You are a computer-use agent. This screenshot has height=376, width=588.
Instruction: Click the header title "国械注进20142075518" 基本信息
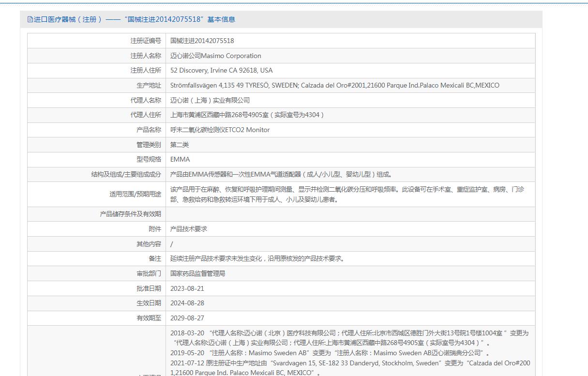134,19
